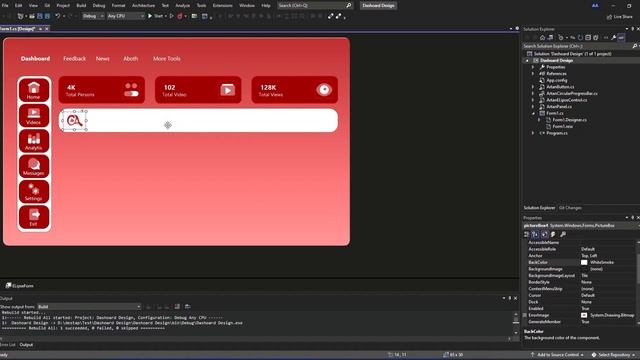Toggle Preview Selected Items in Solution Explorer
This screenshot has height=360, width=640.
621,38
